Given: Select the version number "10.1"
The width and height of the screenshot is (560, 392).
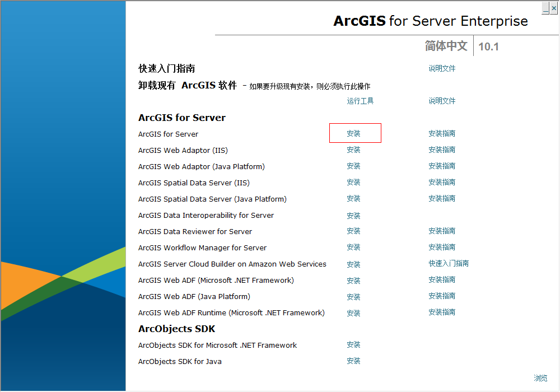Looking at the screenshot, I should 488,46.
